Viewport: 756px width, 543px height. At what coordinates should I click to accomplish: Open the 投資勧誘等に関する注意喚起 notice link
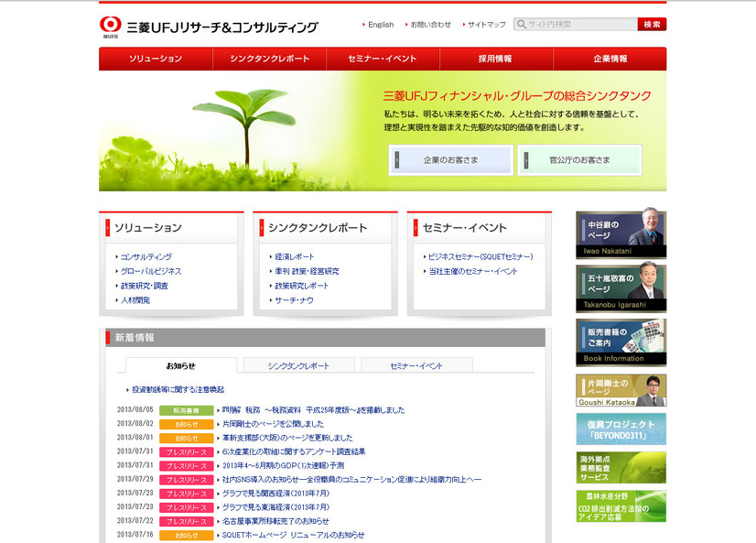point(178,390)
